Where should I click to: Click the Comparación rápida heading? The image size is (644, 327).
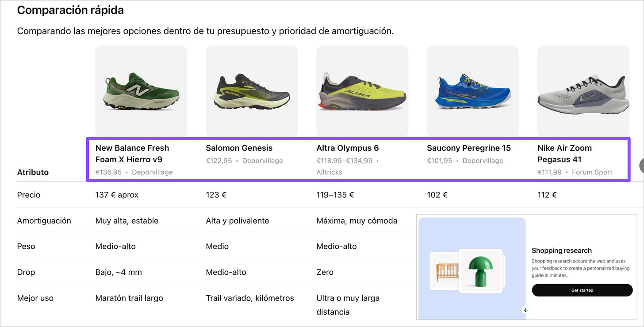[70, 10]
